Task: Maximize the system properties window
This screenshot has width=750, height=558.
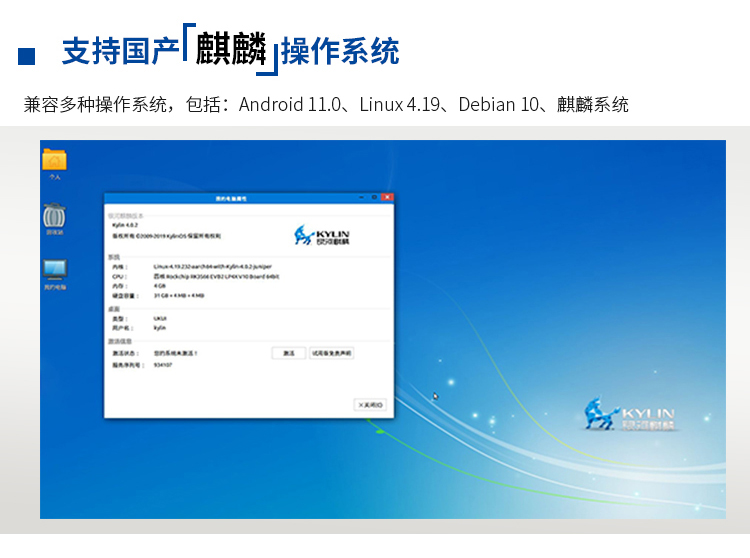Action: point(376,198)
